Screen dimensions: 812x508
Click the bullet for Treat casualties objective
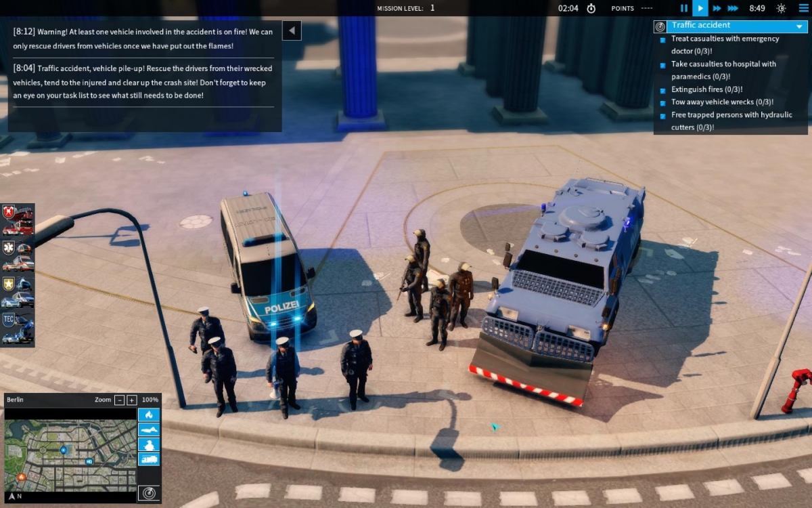coord(663,40)
